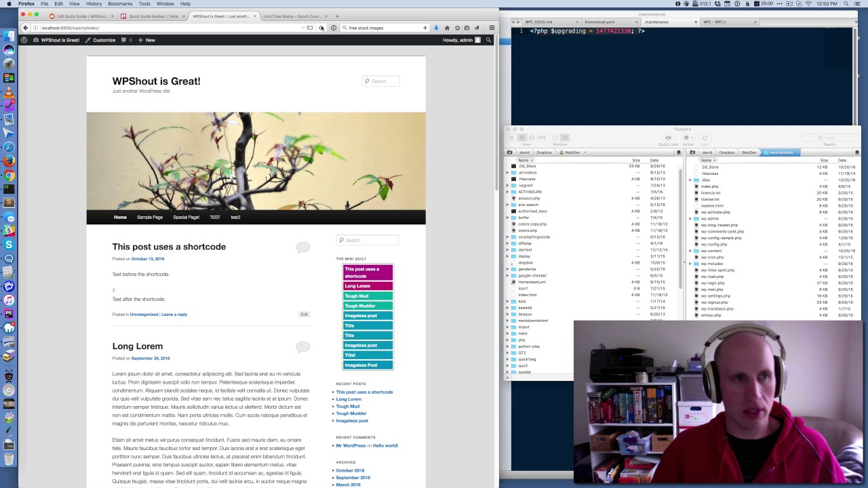The height and width of the screenshot is (488, 868).
Task: Open the Tools menu in Firefox
Action: 144,3
